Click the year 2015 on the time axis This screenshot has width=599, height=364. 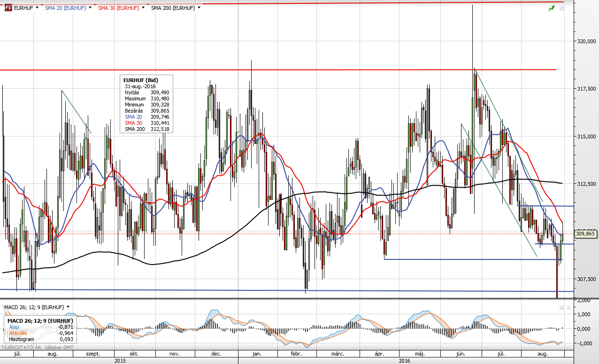[x=120, y=361]
